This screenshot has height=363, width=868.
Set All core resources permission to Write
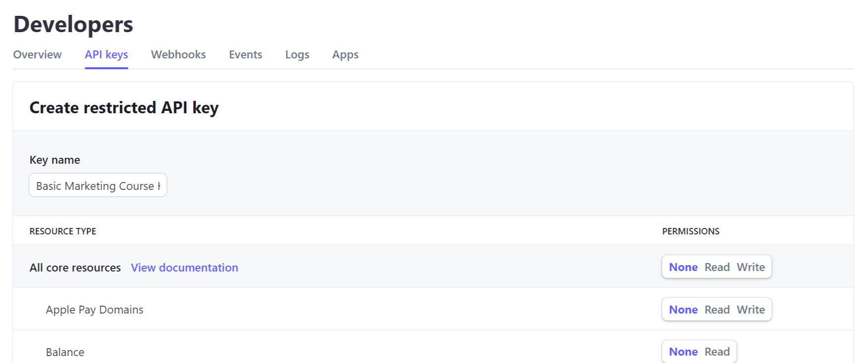click(x=751, y=267)
